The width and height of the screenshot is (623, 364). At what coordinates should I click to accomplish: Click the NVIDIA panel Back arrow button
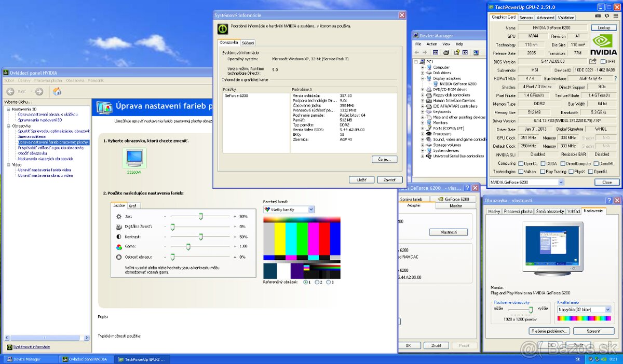(x=10, y=92)
